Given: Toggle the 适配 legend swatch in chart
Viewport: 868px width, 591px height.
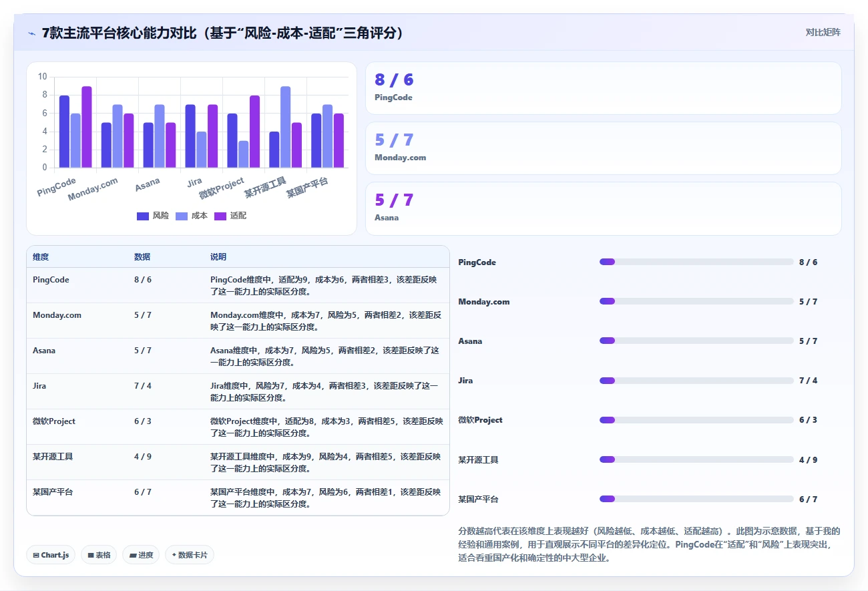Looking at the screenshot, I should pyautogui.click(x=220, y=216).
